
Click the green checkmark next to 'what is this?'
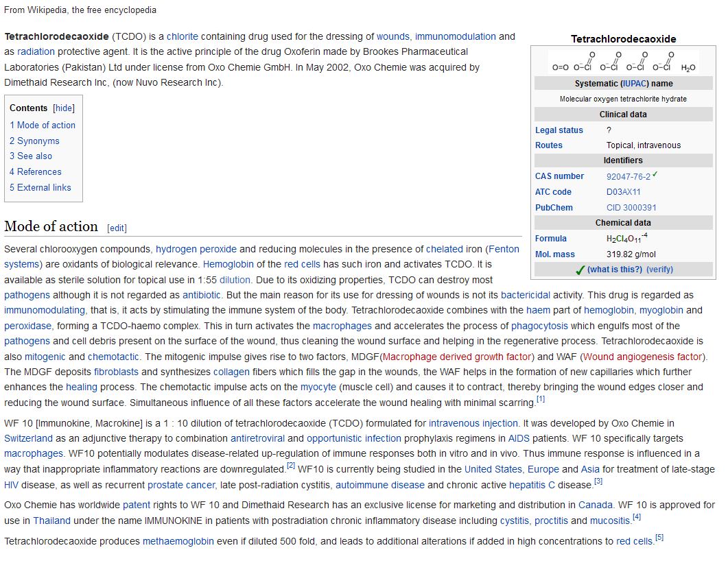pos(580,270)
